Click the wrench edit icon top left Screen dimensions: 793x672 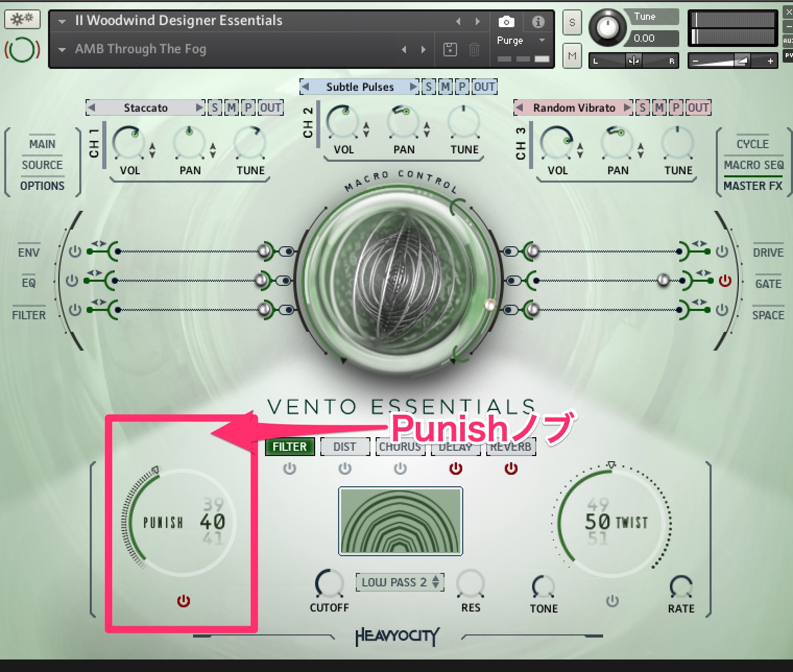pyautogui.click(x=22, y=19)
